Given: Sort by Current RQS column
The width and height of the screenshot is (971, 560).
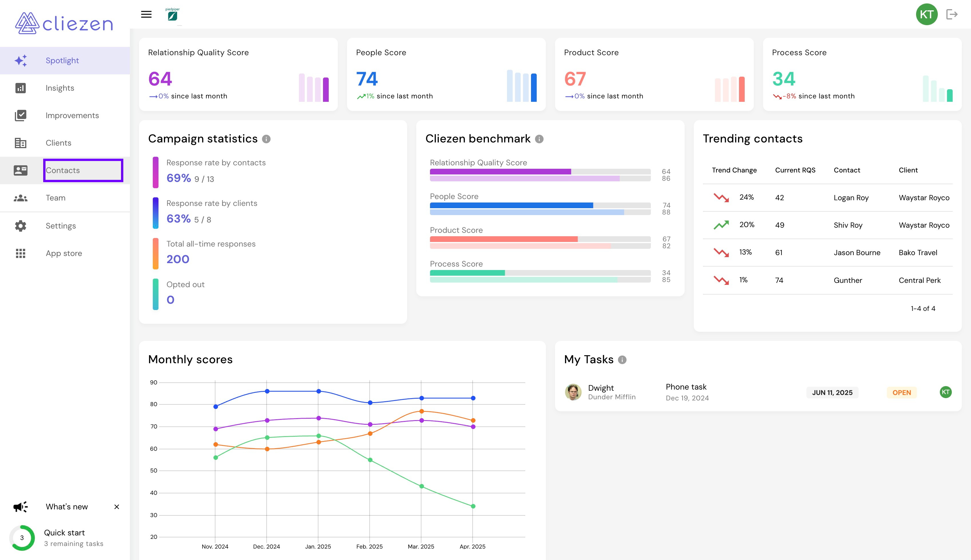Looking at the screenshot, I should pyautogui.click(x=795, y=170).
